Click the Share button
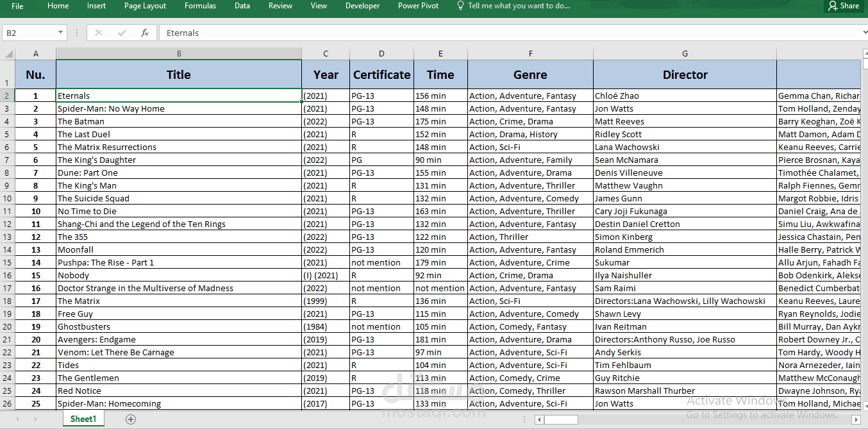868x429 pixels. pos(844,6)
